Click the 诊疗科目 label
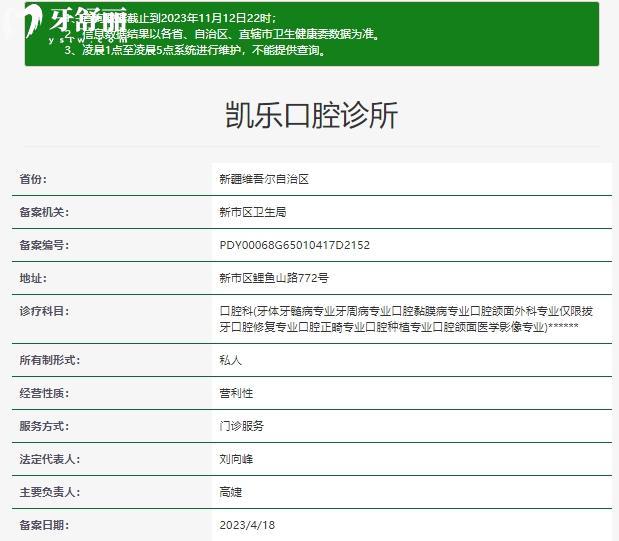This screenshot has width=619, height=541. tap(44, 311)
